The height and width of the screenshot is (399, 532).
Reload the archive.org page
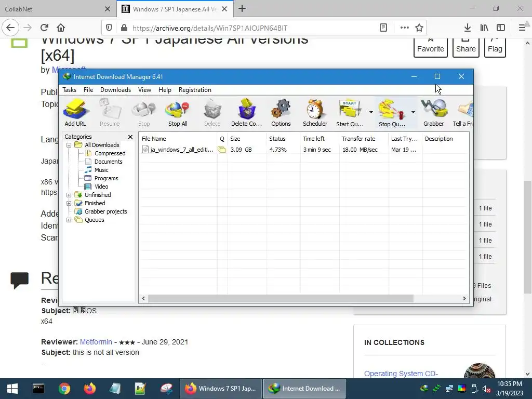coord(44,28)
